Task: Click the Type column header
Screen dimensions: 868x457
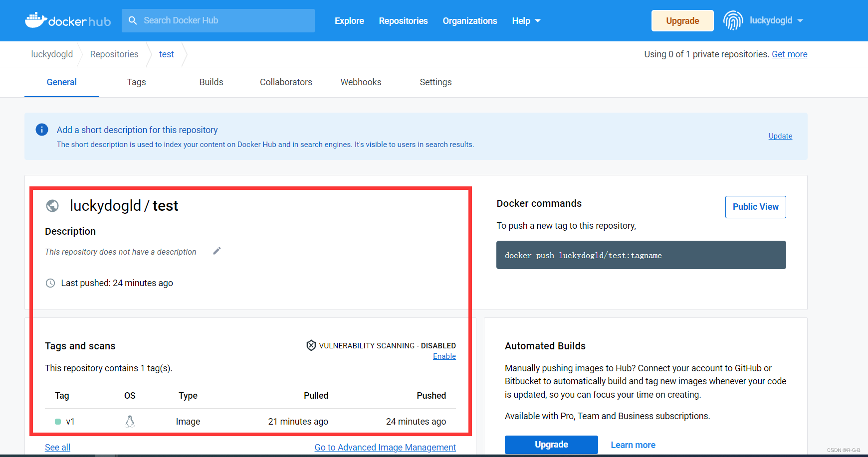Action: pos(188,396)
